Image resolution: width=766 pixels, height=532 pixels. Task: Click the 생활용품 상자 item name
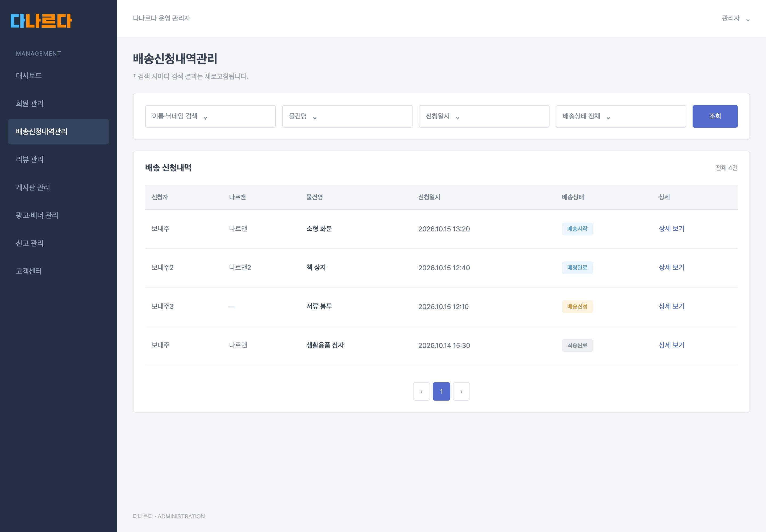pos(325,345)
